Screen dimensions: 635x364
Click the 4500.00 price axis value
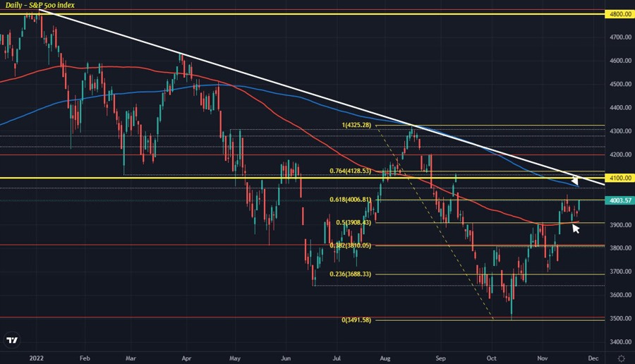(x=620, y=84)
